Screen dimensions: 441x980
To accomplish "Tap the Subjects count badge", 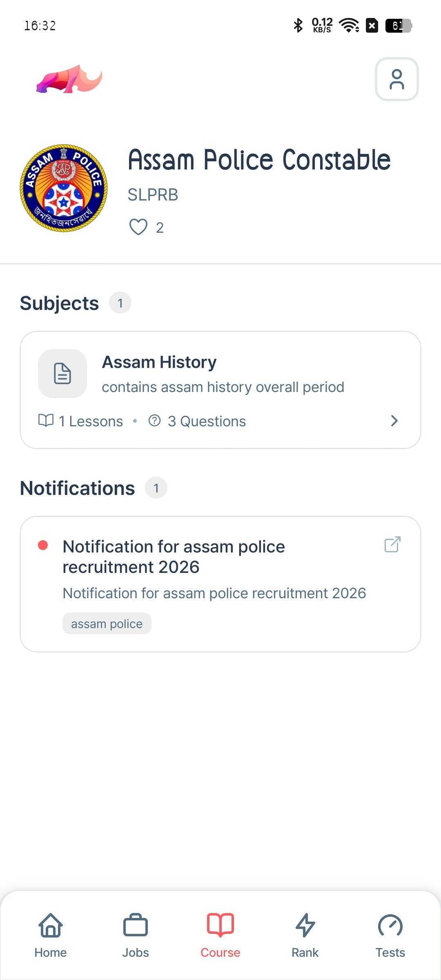I will (x=120, y=303).
